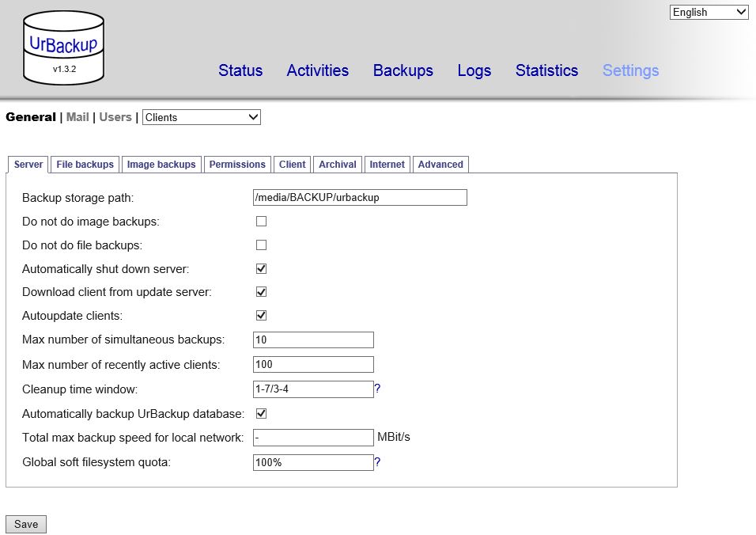This screenshot has height=535, width=756.
Task: Click help icon beside Global soft filesystem quota
Action: (x=378, y=462)
